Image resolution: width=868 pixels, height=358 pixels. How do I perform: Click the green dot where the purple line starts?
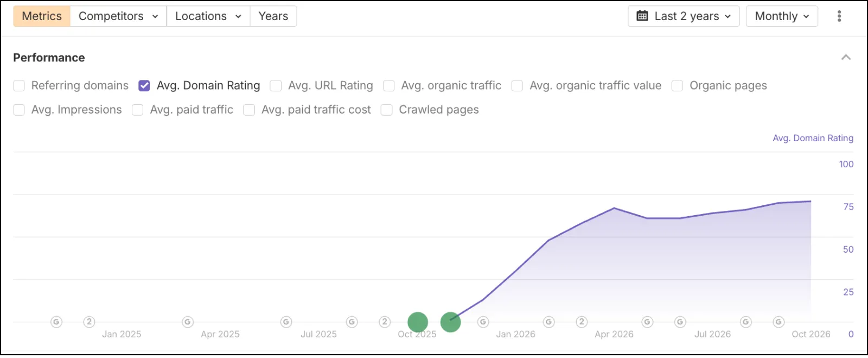[x=451, y=322]
